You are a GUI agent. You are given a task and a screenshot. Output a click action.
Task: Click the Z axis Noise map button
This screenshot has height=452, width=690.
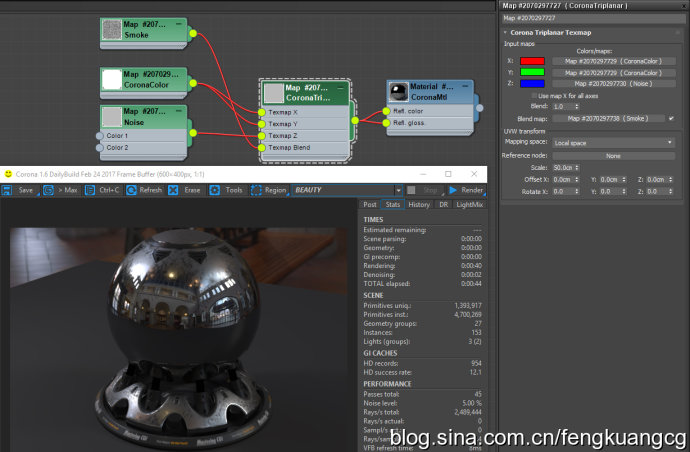(x=613, y=84)
